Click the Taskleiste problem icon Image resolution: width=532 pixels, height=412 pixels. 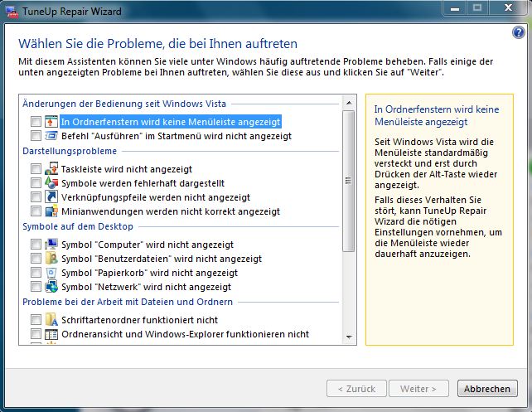coord(51,169)
